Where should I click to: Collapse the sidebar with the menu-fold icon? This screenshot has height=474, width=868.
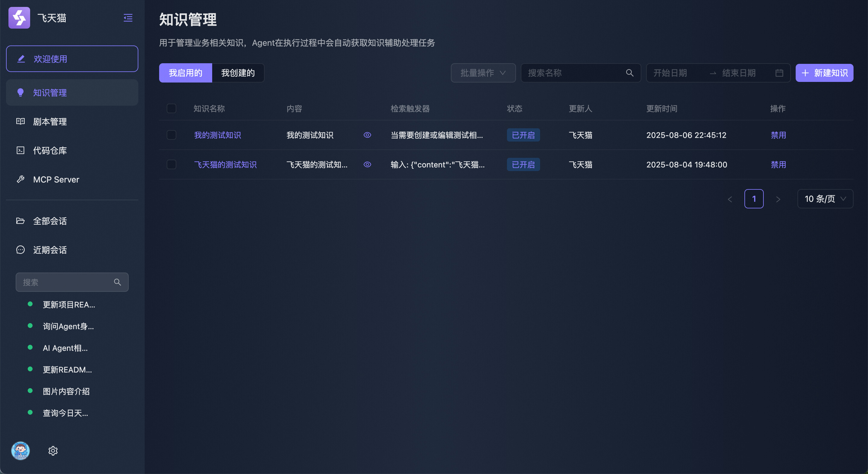coord(128,18)
